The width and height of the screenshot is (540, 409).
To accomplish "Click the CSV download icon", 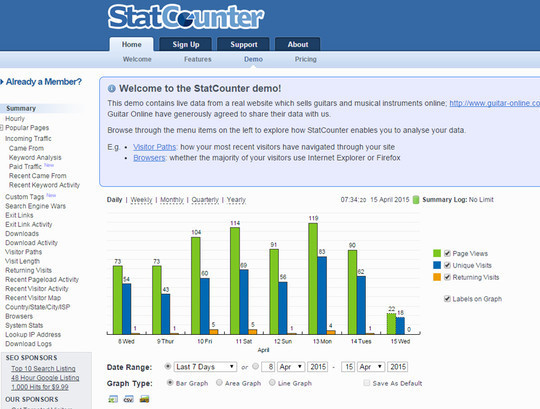I will [128, 399].
